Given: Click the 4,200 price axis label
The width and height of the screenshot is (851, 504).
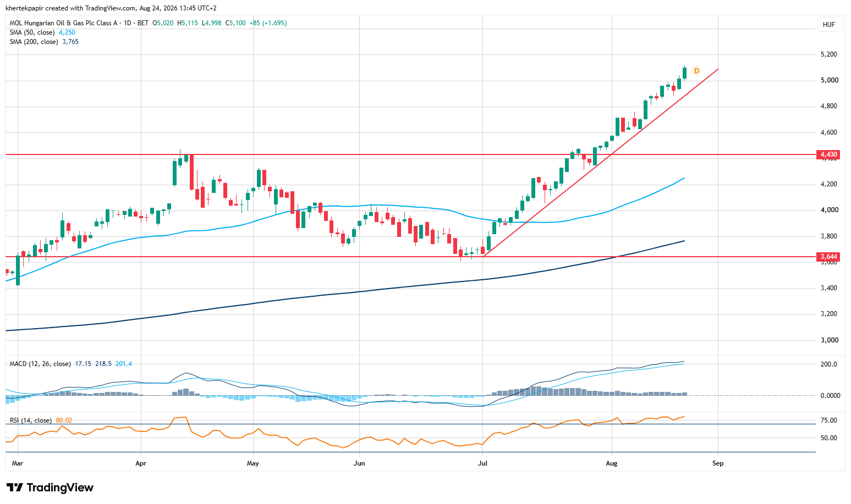Looking at the screenshot, I should click(x=829, y=184).
